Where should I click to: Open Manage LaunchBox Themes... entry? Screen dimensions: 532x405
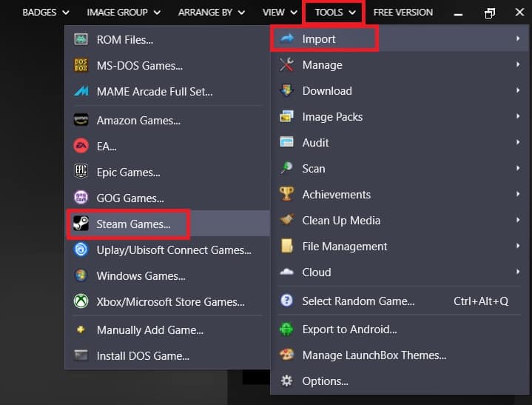400,355
